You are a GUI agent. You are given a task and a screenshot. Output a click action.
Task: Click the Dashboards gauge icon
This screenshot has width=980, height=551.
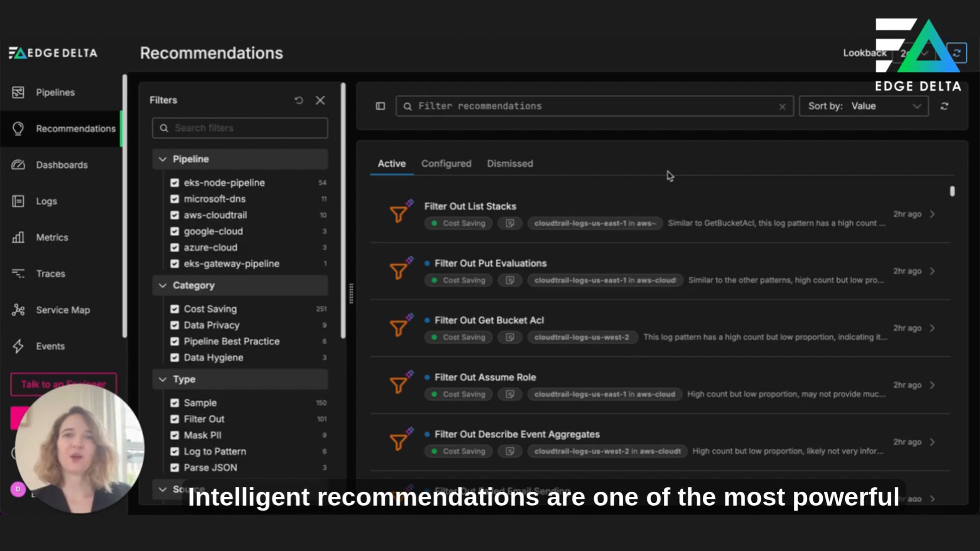(18, 165)
